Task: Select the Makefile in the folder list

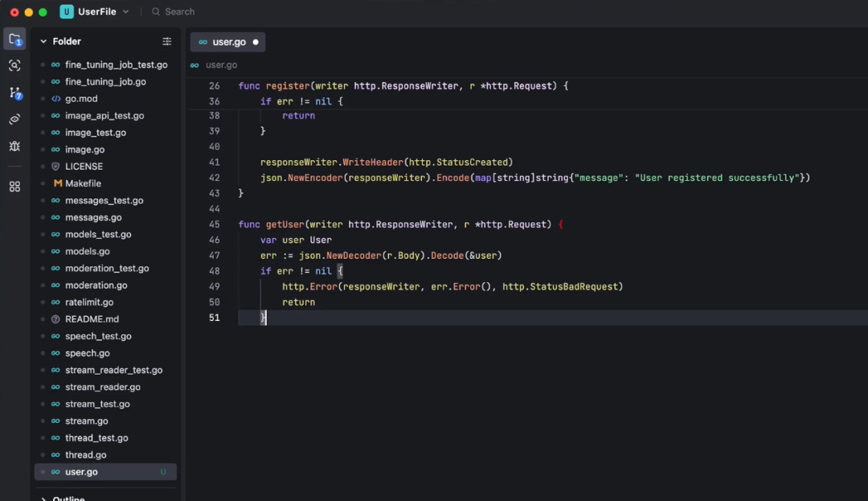Action: point(83,183)
